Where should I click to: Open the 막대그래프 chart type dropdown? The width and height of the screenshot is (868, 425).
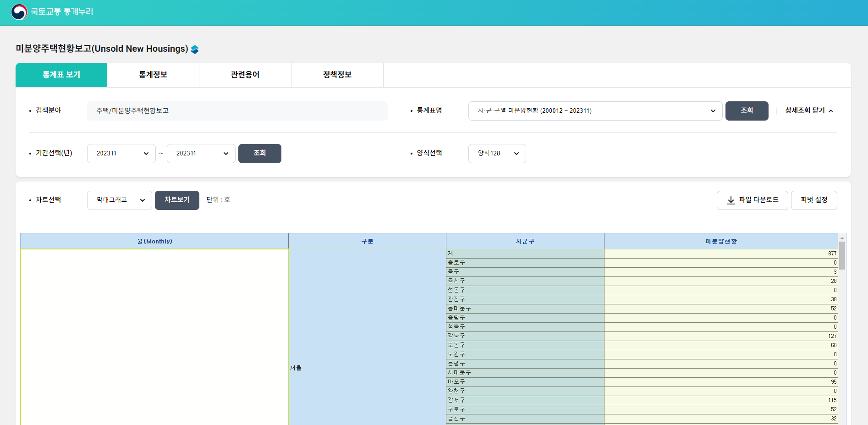(119, 200)
